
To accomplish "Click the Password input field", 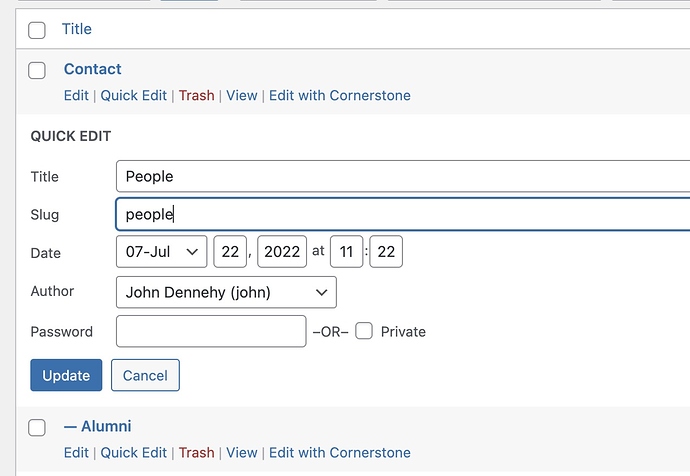I will pos(211,331).
